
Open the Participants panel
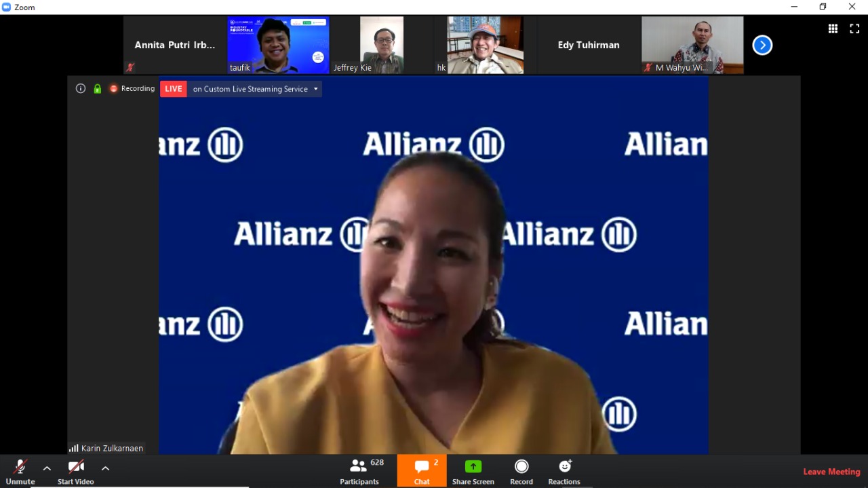coord(359,471)
